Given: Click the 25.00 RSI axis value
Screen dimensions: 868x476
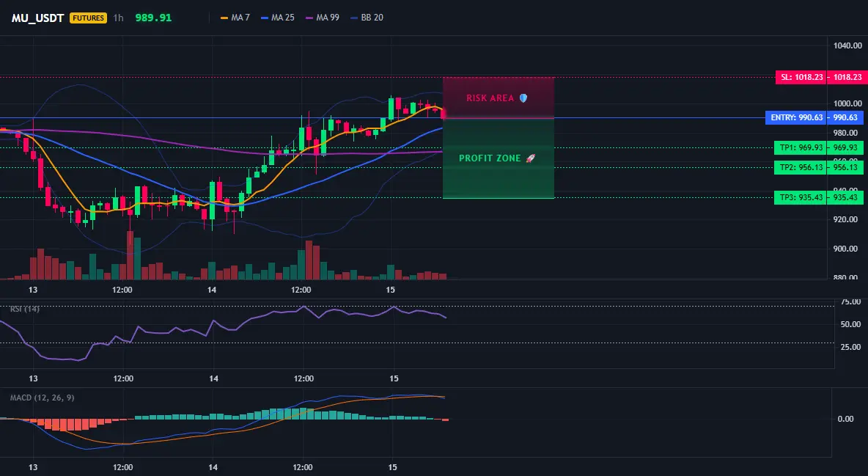Looking at the screenshot, I should (850, 347).
